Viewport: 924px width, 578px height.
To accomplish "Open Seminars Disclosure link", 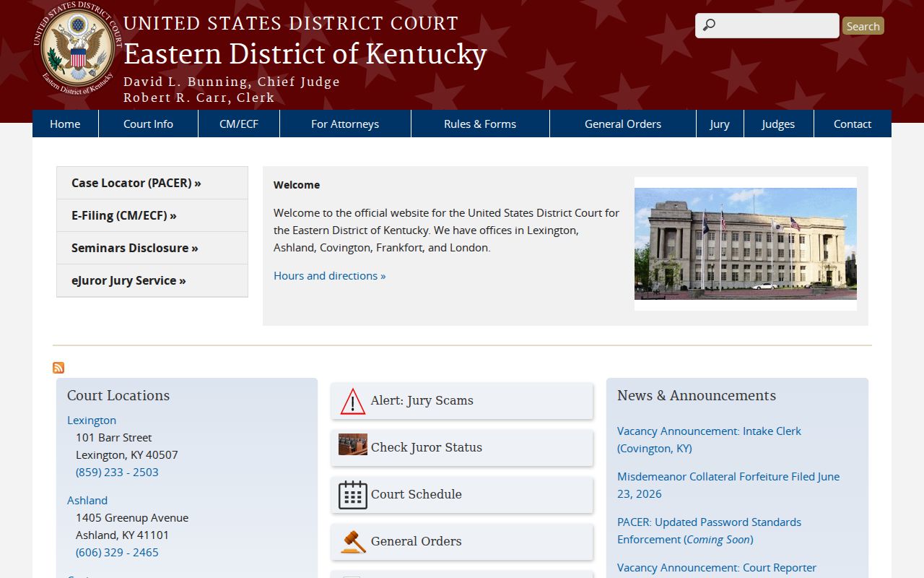I will click(152, 248).
